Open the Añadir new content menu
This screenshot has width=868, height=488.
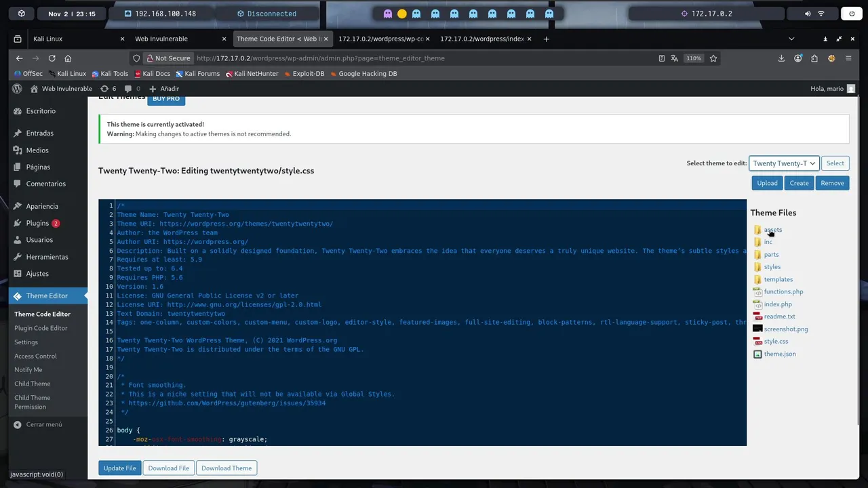point(164,89)
